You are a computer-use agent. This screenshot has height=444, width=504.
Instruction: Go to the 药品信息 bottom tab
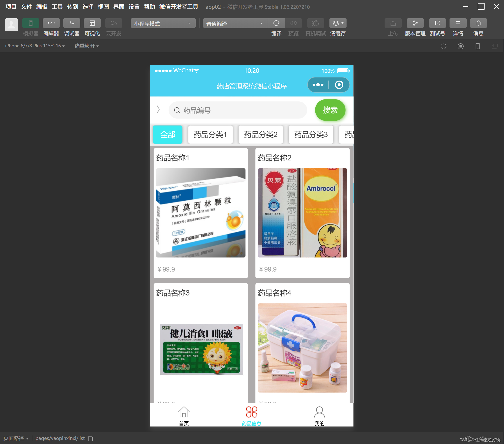point(251,416)
